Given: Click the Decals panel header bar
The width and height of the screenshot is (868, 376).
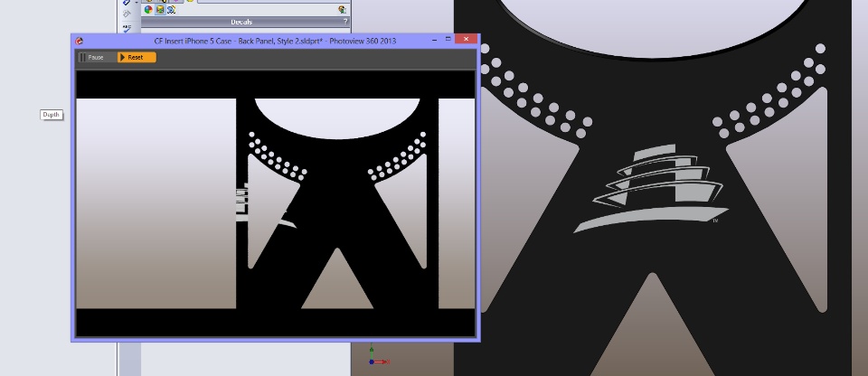Looking at the screenshot, I should click(245, 23).
